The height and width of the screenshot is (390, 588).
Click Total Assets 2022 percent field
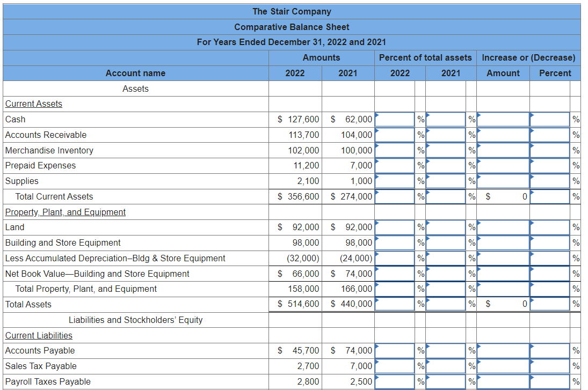pyautogui.click(x=395, y=304)
